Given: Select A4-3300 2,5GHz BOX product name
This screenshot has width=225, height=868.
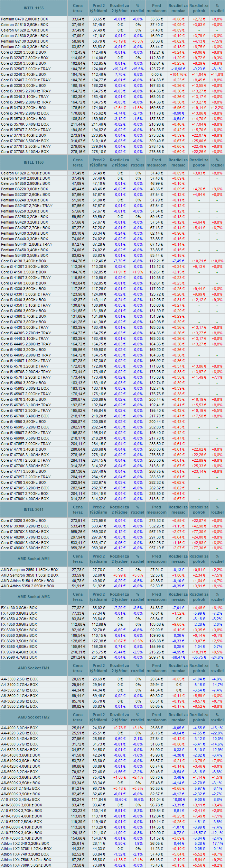Looking at the screenshot, I should coord(19,679).
